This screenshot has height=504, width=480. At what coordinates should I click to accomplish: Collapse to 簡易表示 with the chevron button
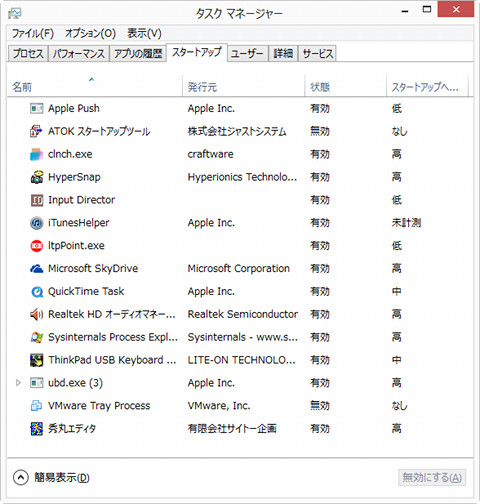21,477
